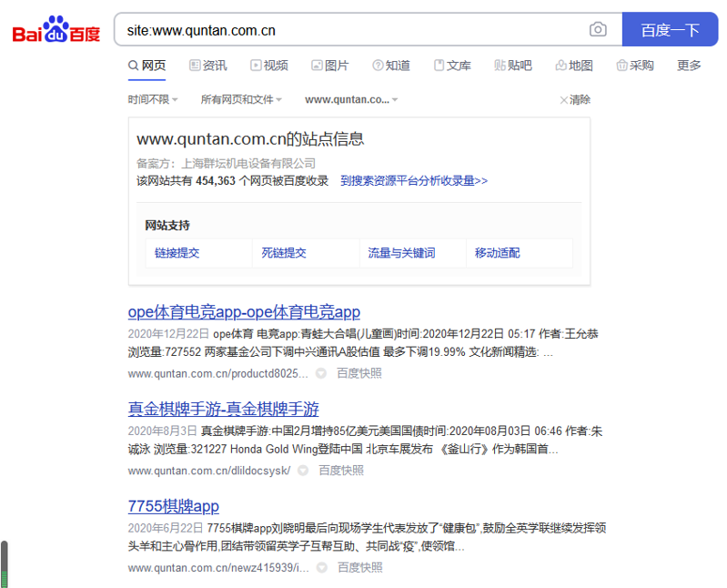
Task: Click the 链接提交 link
Action: point(177,253)
